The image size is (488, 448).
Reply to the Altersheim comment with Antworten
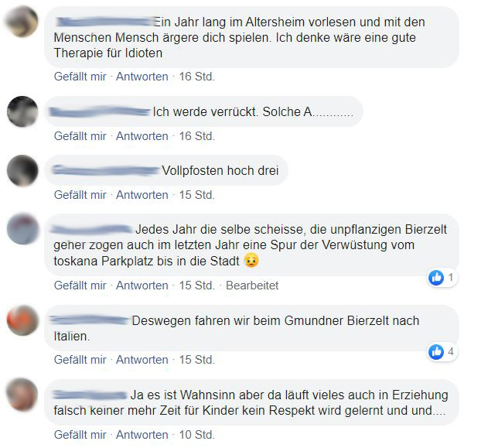142,77
